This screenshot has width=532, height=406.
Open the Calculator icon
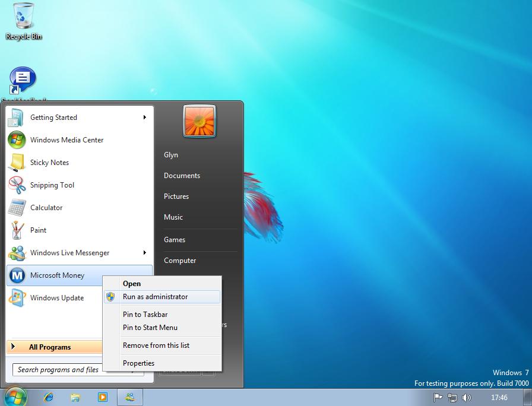pyautogui.click(x=17, y=208)
